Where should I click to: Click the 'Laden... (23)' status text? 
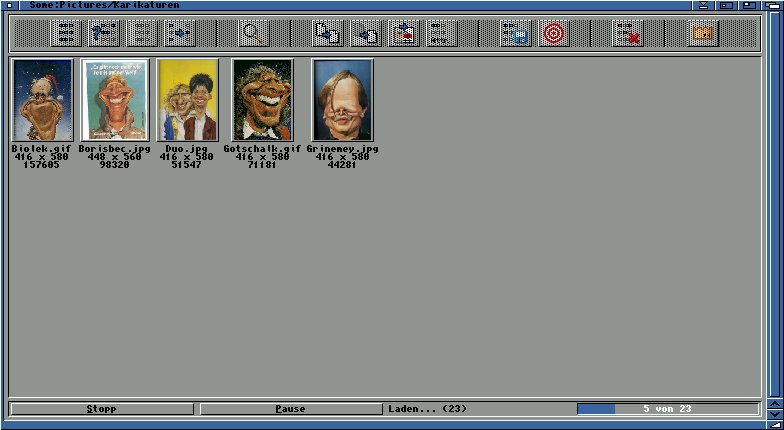coord(428,408)
